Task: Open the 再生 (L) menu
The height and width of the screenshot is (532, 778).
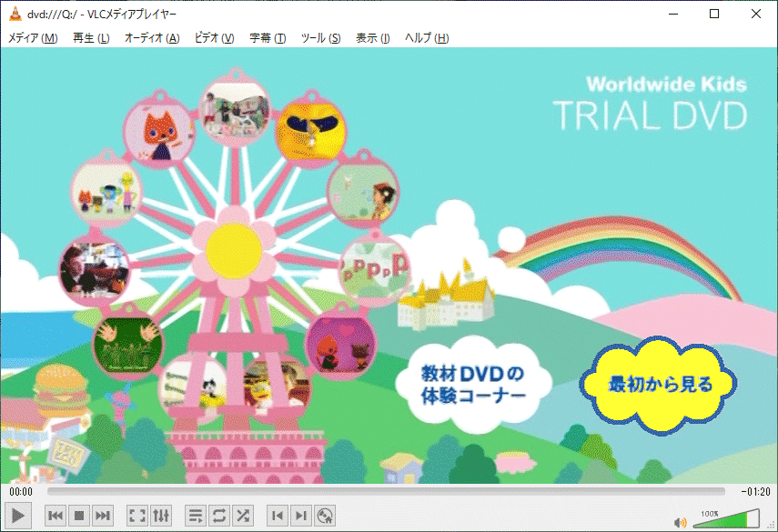Action: (x=91, y=38)
